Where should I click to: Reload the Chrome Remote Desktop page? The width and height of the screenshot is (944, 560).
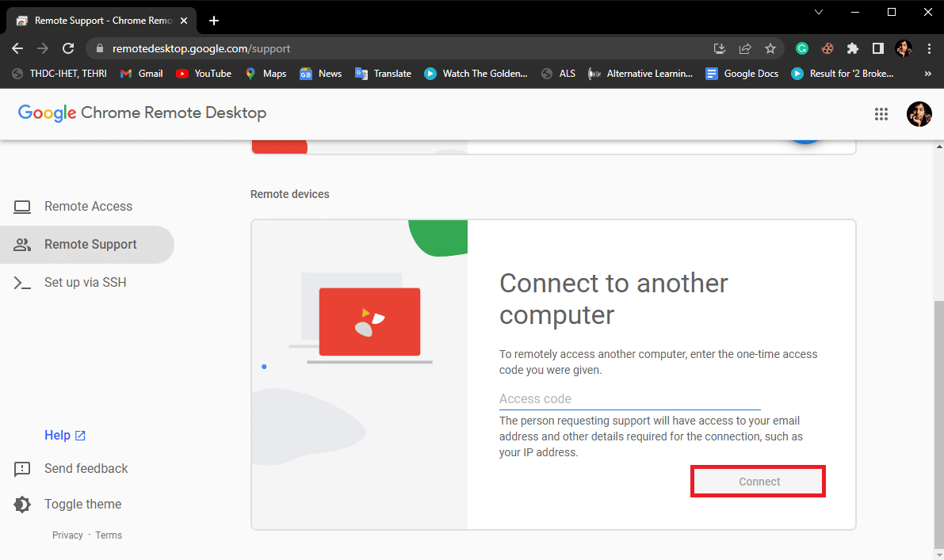pos(69,49)
